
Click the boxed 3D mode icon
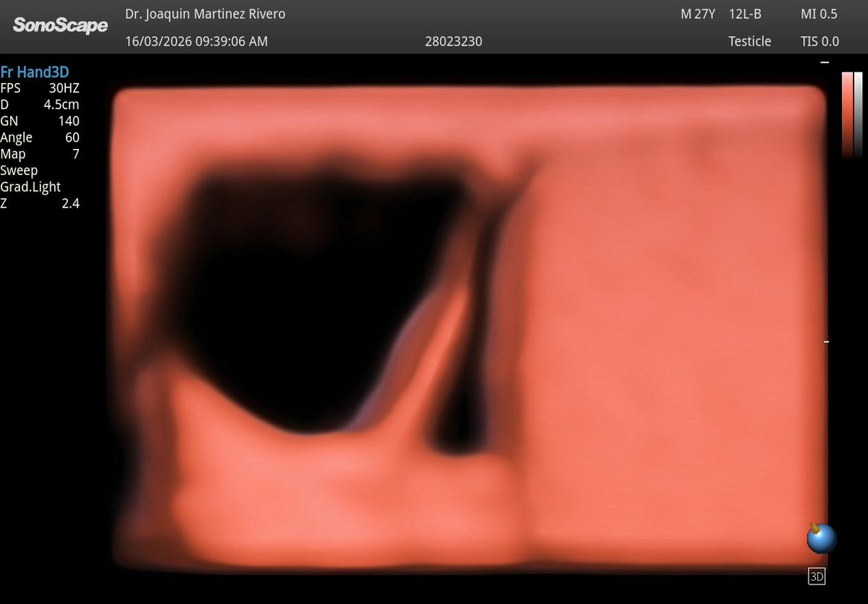click(817, 577)
